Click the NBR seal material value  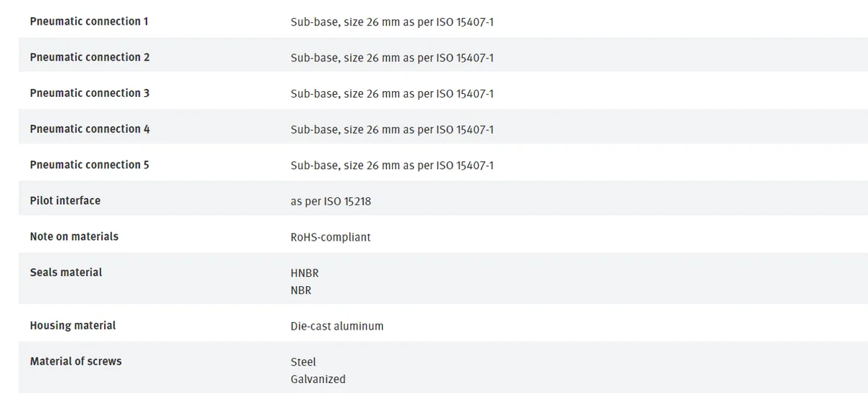coord(301,290)
